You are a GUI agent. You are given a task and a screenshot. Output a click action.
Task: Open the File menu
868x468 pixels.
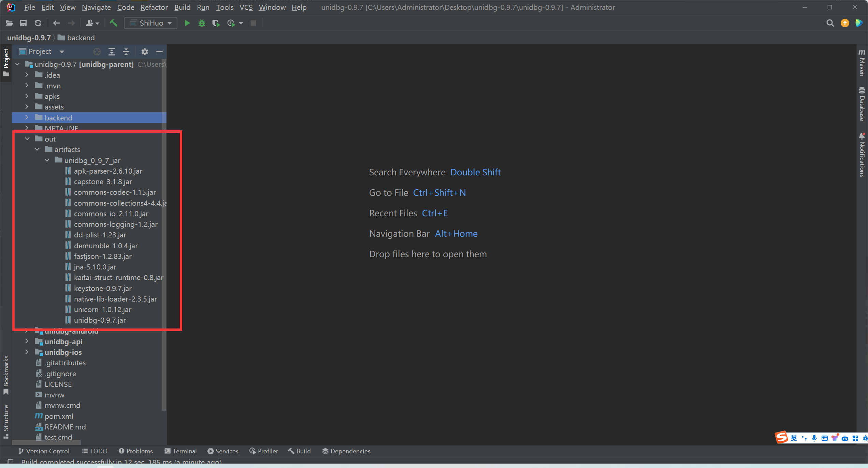pos(29,8)
